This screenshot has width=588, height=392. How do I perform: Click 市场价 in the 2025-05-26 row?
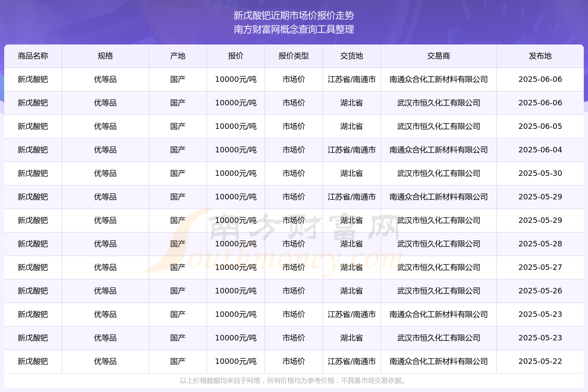pyautogui.click(x=294, y=291)
